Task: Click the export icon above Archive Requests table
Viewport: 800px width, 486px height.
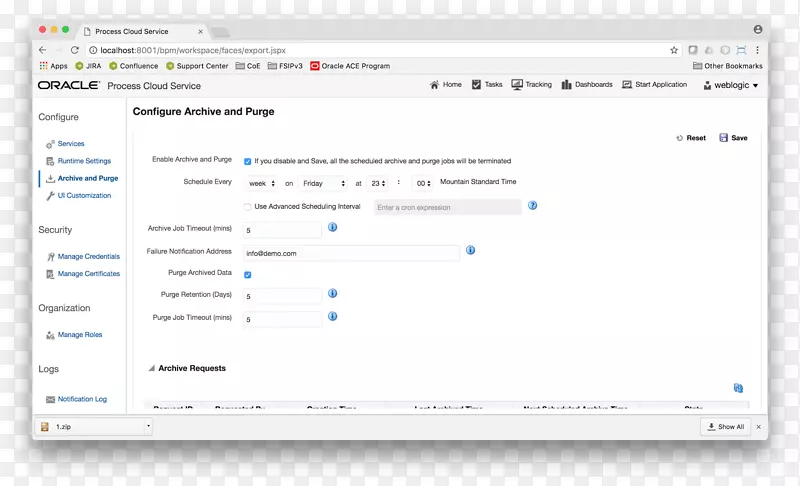Action: [738, 388]
